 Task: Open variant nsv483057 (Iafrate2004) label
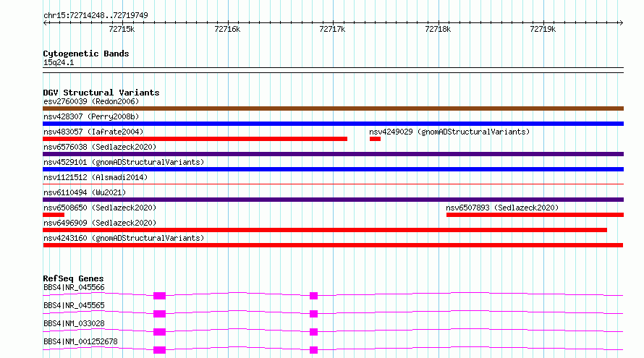pyautogui.click(x=93, y=132)
